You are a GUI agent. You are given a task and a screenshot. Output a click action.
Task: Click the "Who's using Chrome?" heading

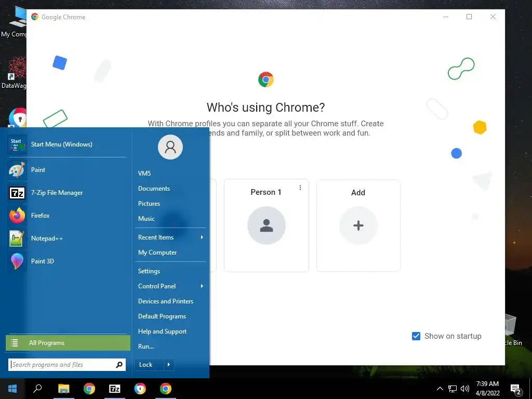coord(265,108)
